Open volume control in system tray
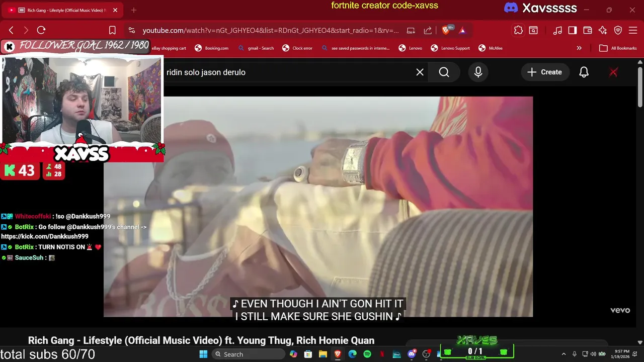The width and height of the screenshot is (644, 362). point(593,354)
